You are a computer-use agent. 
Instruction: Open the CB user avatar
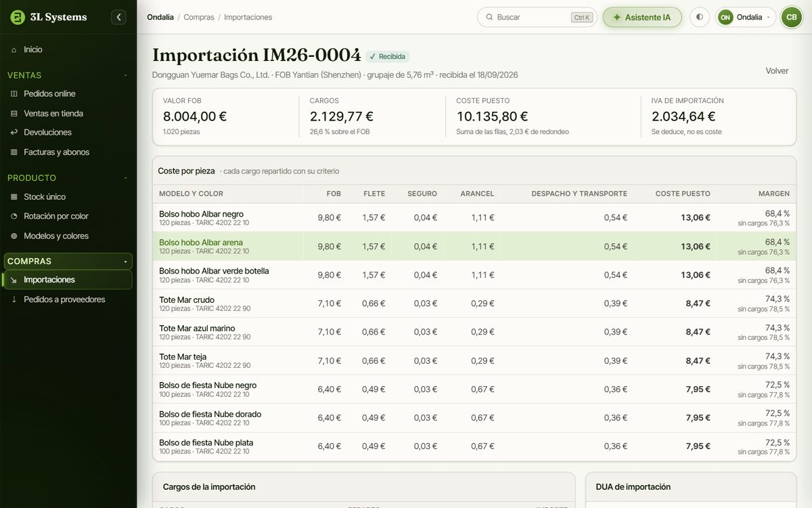791,17
